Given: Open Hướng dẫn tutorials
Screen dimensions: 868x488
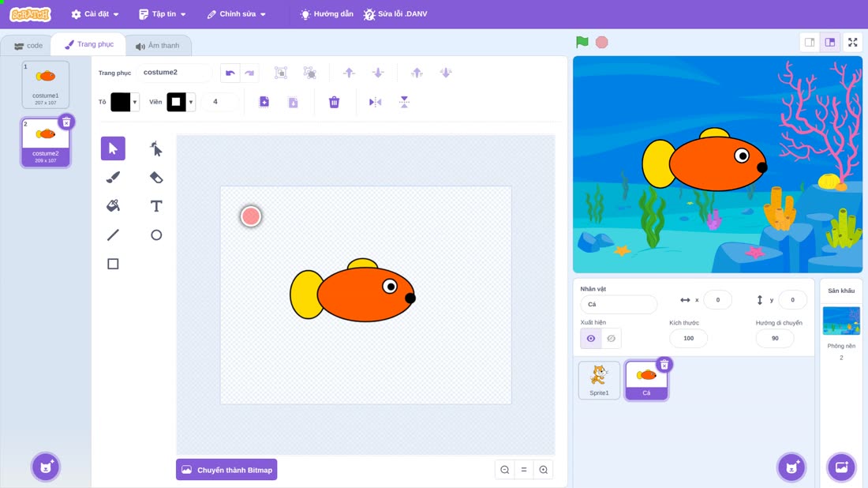Looking at the screenshot, I should click(x=327, y=14).
